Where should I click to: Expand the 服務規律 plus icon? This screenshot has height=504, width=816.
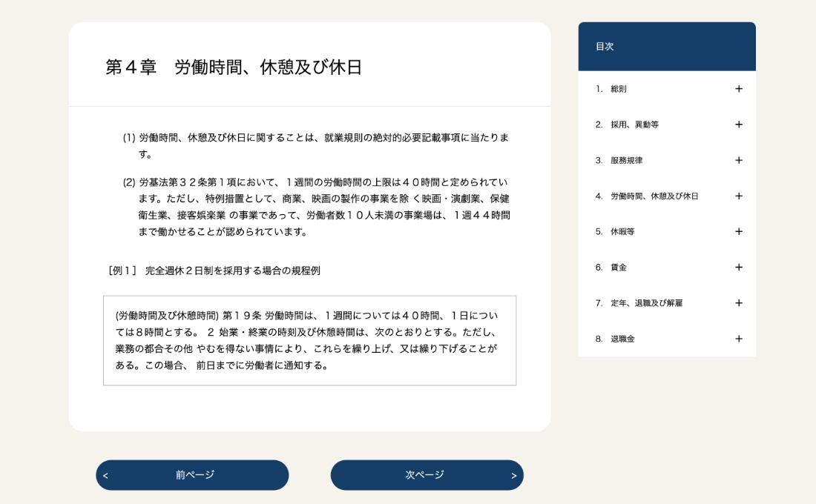click(738, 160)
